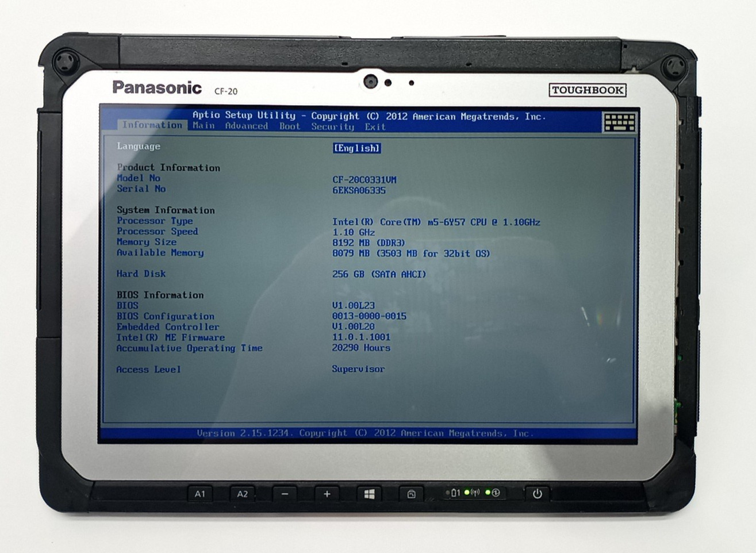Click the Embedded Controller label

point(168,327)
